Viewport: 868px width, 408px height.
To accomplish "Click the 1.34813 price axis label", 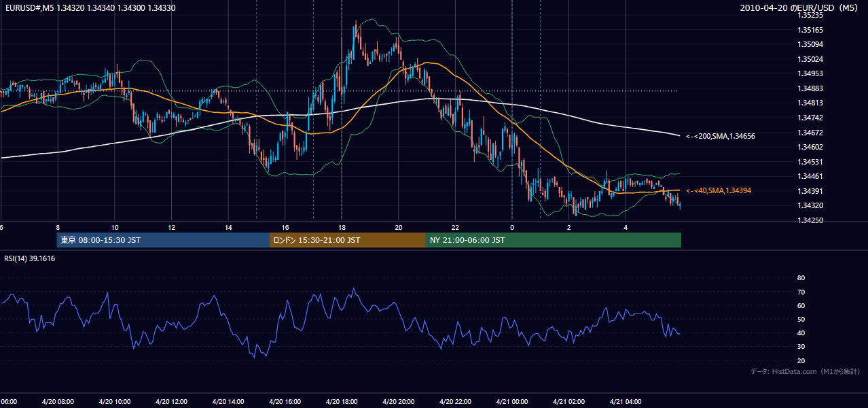I will click(x=810, y=103).
